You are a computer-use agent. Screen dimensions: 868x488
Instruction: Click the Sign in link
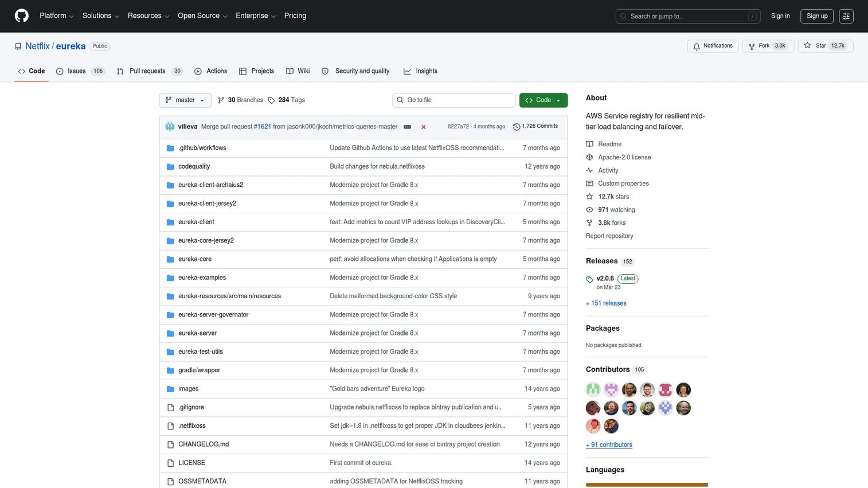(x=780, y=16)
